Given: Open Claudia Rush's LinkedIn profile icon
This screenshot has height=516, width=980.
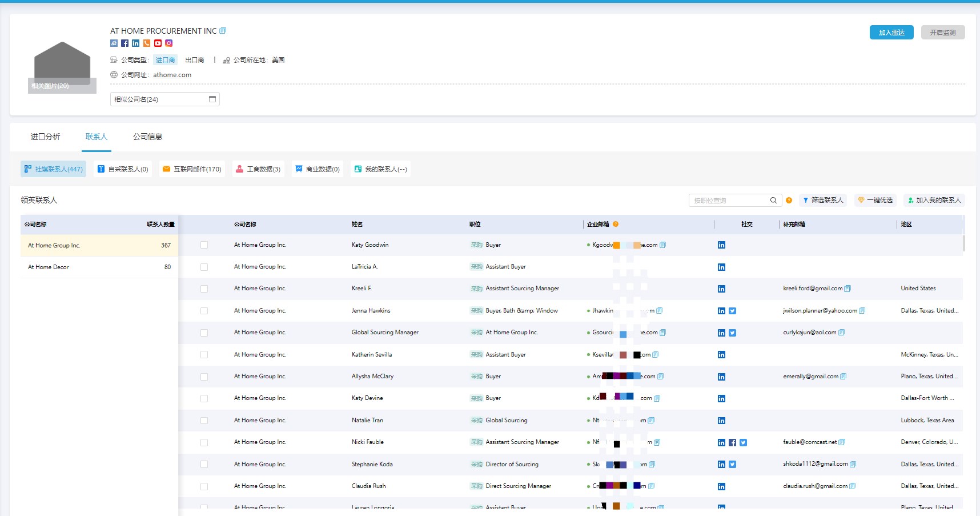Looking at the screenshot, I should click(x=721, y=486).
